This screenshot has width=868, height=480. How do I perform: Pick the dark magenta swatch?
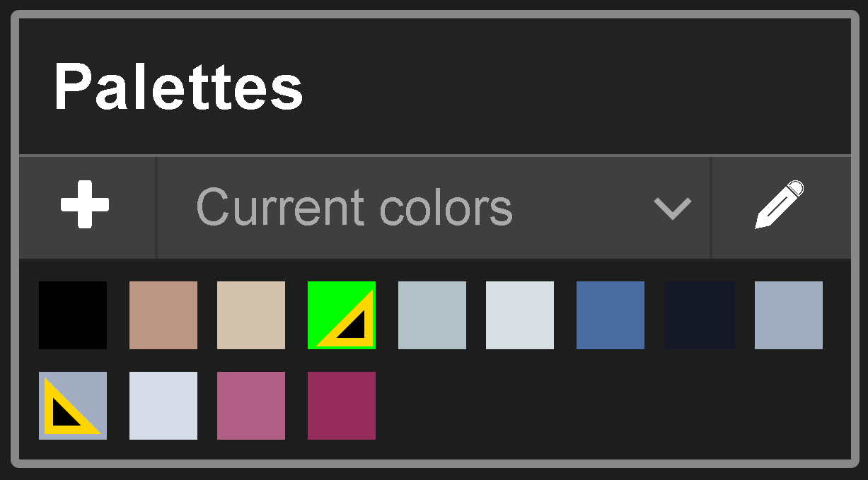342,406
